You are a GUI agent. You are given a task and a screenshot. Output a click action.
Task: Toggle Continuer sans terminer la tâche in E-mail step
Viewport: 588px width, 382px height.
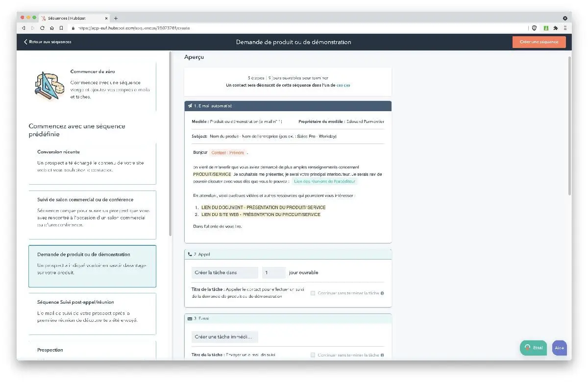coord(313,355)
